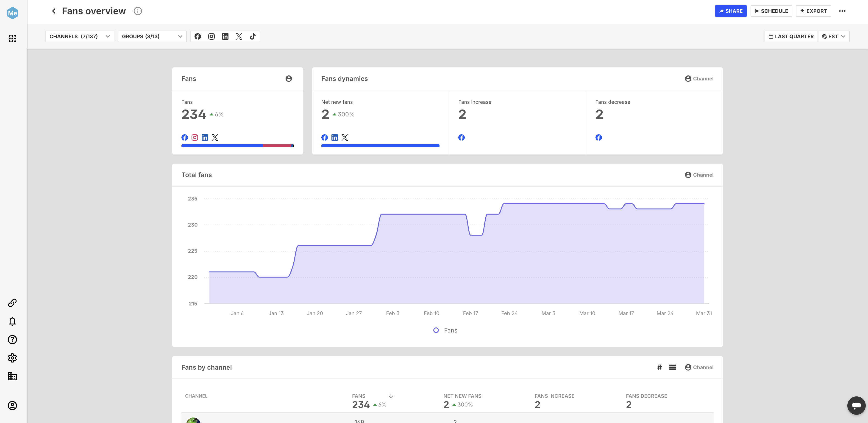Click the Facebook icon under Fans decrease
Screen dimensions: 868x423
(x=599, y=138)
